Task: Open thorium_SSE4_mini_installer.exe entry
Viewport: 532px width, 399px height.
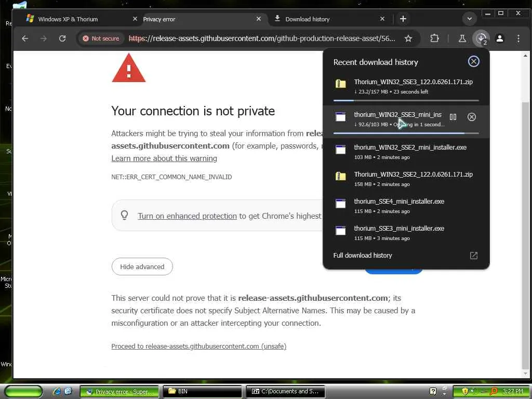Action: [x=406, y=206]
